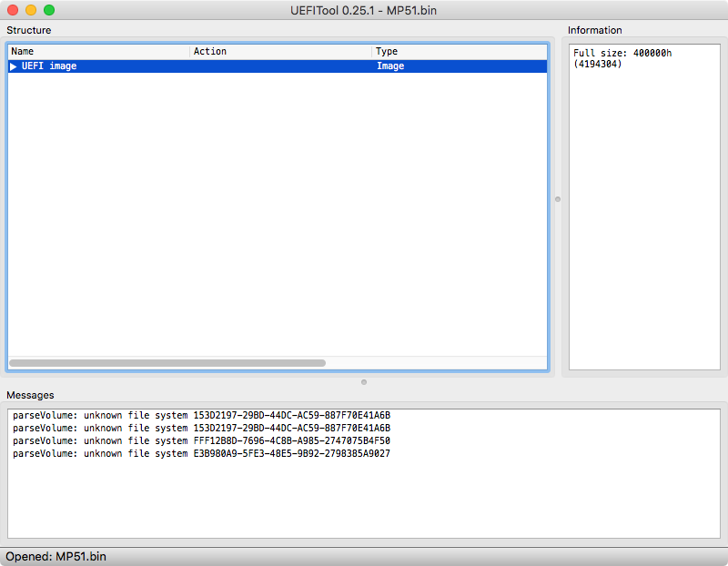Click the Action column header

[280, 51]
